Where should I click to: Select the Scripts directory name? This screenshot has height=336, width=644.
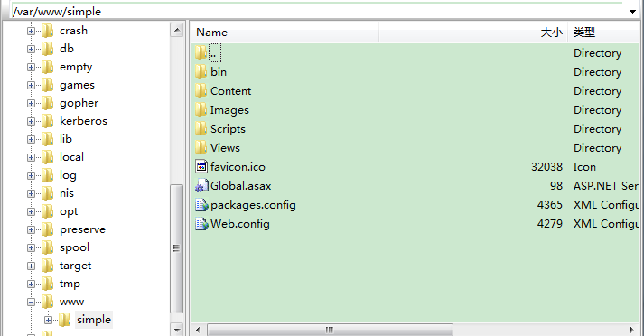coord(228,128)
